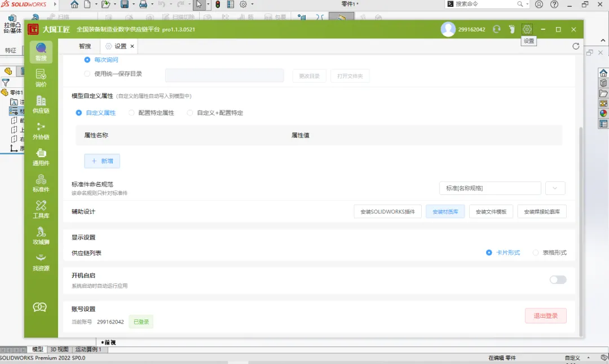Select the 每次询问 radio option
Image resolution: width=609 pixels, height=364 pixels.
pyautogui.click(x=87, y=60)
